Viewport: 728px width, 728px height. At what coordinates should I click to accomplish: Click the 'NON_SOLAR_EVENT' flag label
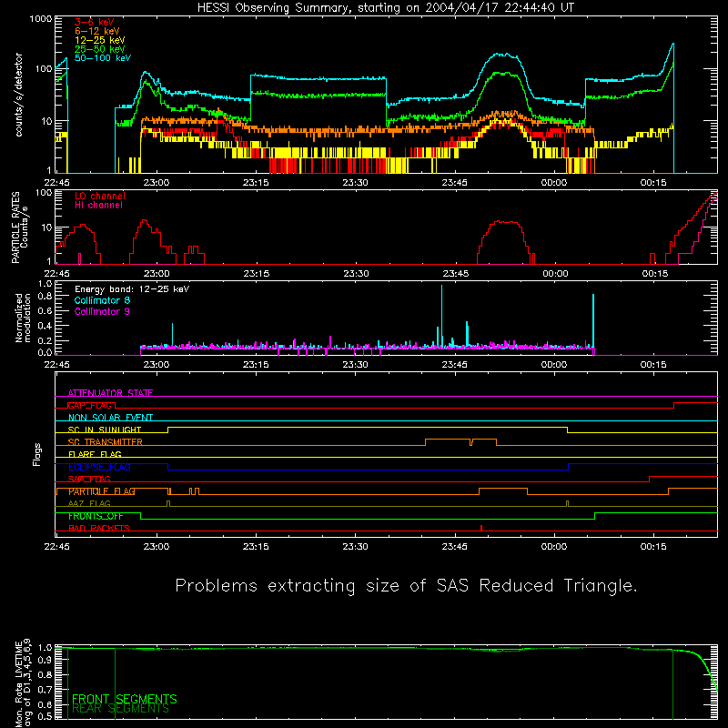pyautogui.click(x=110, y=418)
